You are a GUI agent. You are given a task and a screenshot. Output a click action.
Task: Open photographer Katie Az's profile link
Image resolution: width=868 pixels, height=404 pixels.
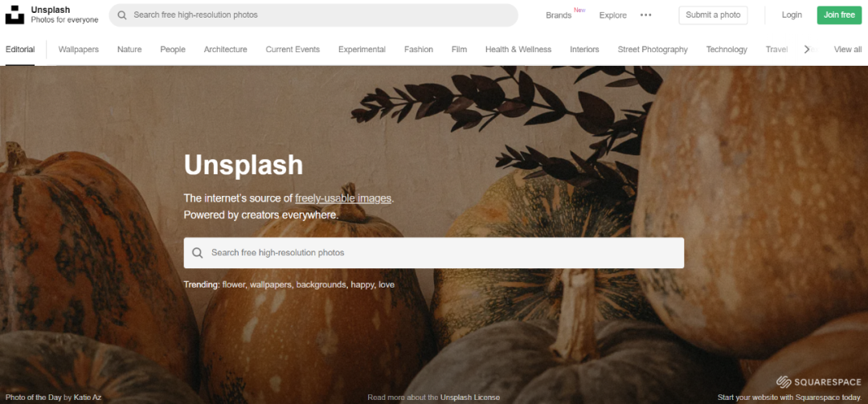(88, 398)
